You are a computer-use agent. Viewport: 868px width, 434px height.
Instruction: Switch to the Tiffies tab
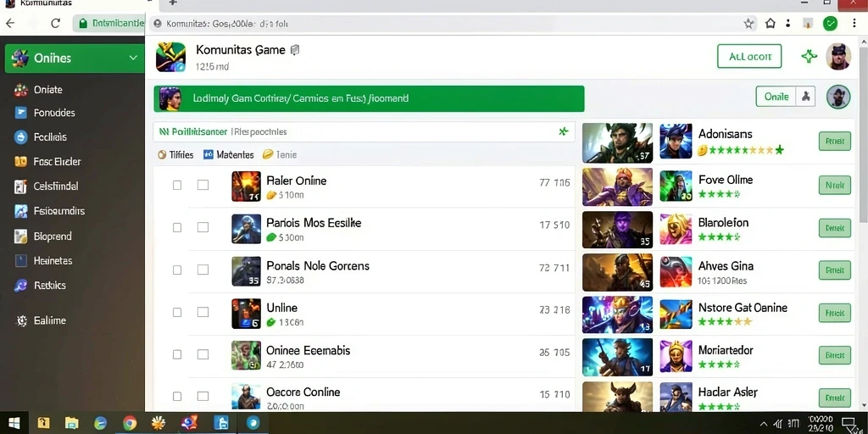176,155
